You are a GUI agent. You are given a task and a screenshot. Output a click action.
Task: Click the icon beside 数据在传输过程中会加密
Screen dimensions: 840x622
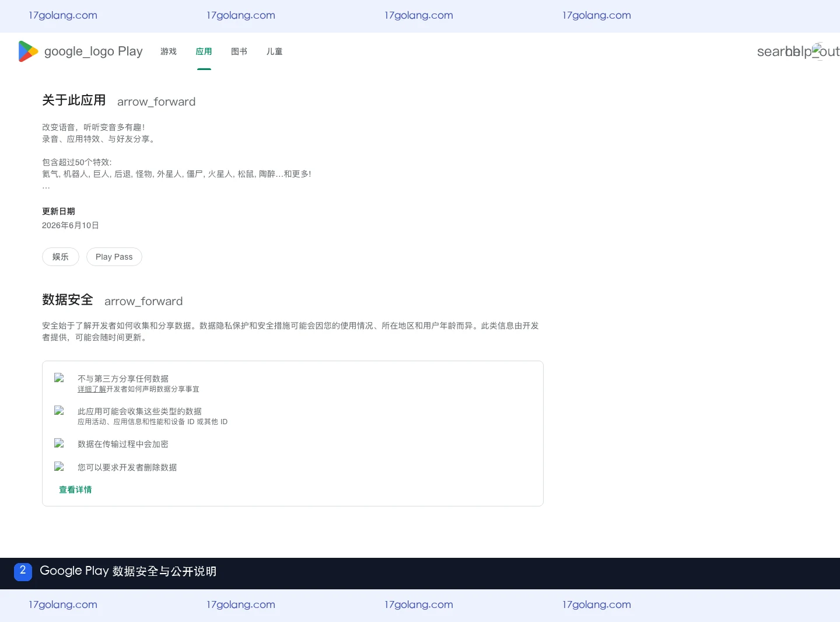[59, 443]
